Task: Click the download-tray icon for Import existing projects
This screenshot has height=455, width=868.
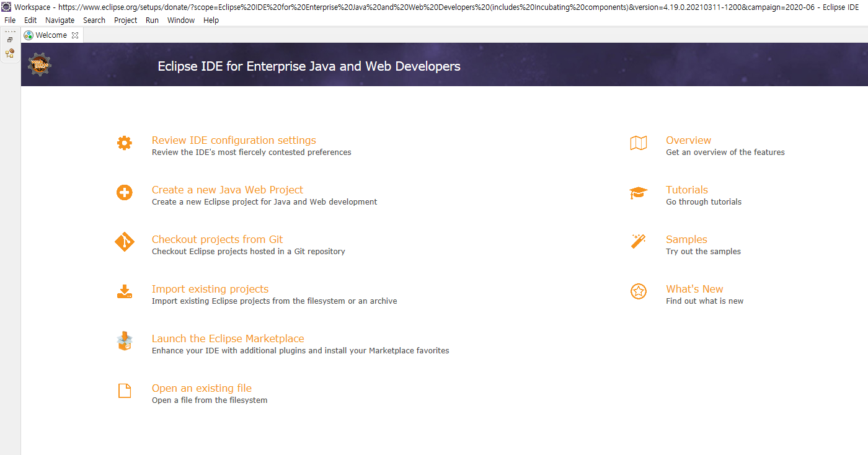Action: tap(125, 291)
